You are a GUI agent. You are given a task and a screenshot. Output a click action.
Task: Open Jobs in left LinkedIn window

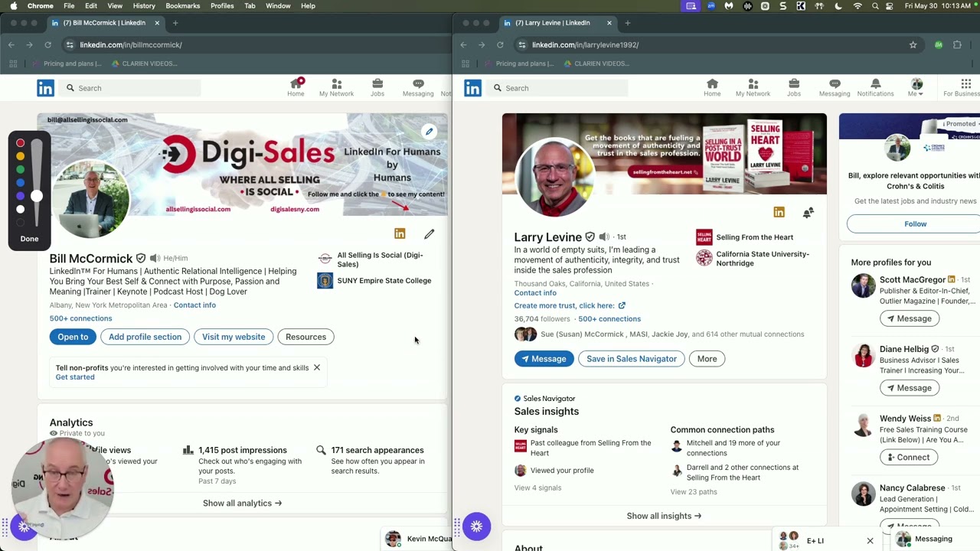(x=377, y=87)
